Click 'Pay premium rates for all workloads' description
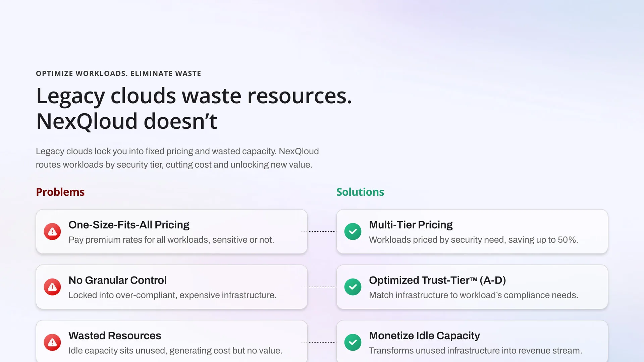The height and width of the screenshot is (362, 644). 171,240
